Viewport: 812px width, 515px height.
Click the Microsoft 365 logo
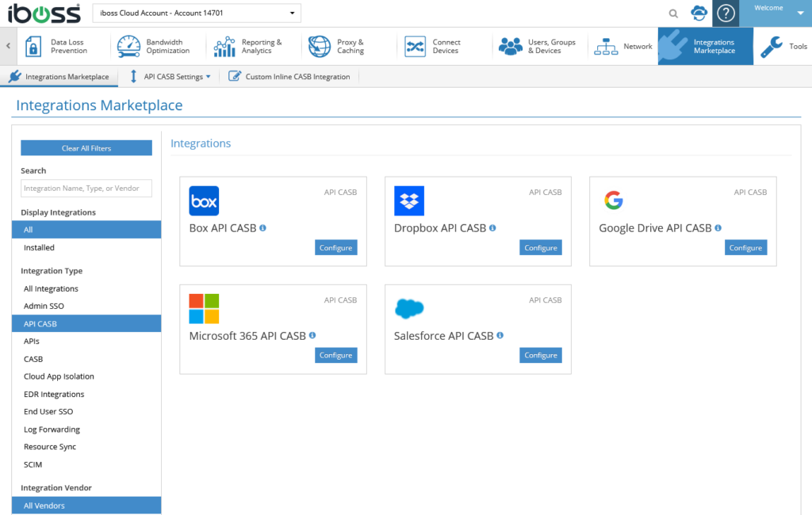click(x=204, y=308)
